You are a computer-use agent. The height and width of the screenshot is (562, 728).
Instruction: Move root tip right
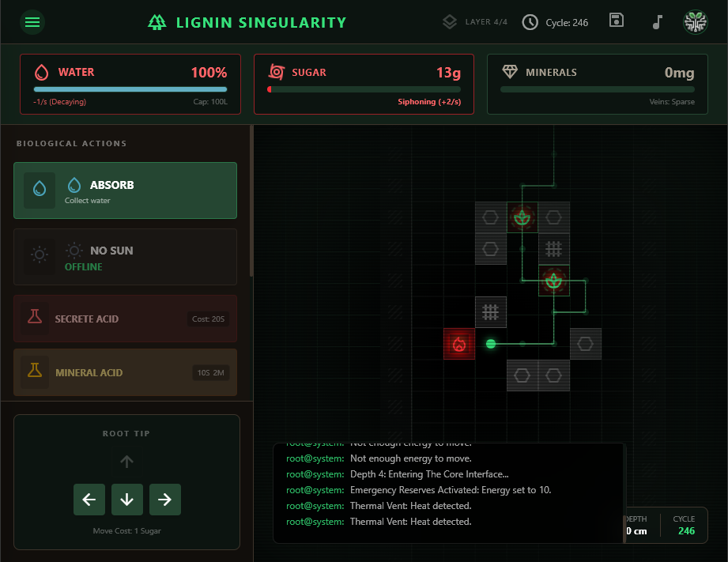point(165,500)
